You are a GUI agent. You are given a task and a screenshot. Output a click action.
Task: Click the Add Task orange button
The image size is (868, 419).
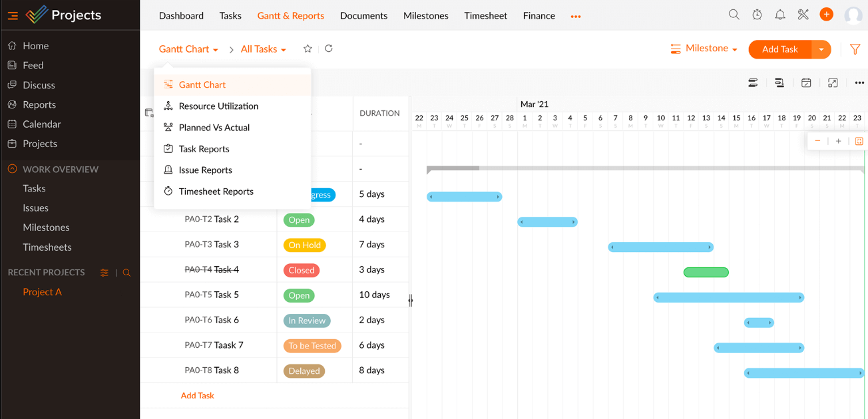(780, 49)
